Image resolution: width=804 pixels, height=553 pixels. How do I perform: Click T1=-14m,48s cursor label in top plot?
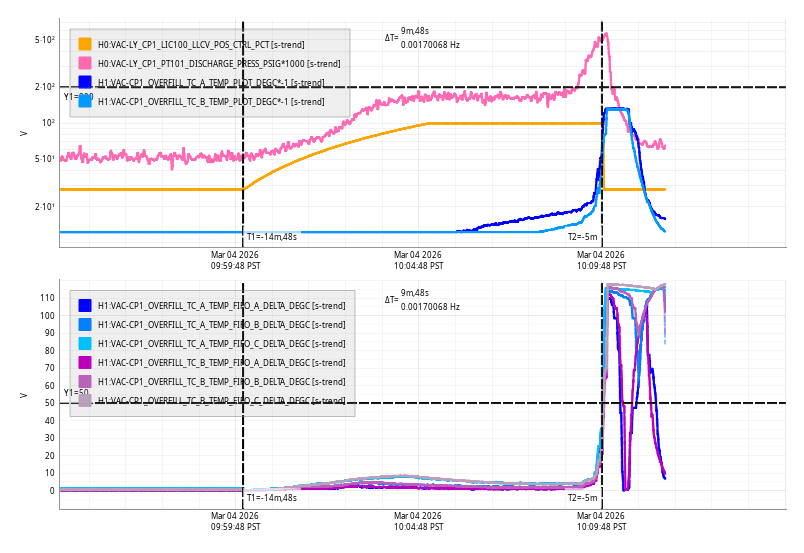272,237
